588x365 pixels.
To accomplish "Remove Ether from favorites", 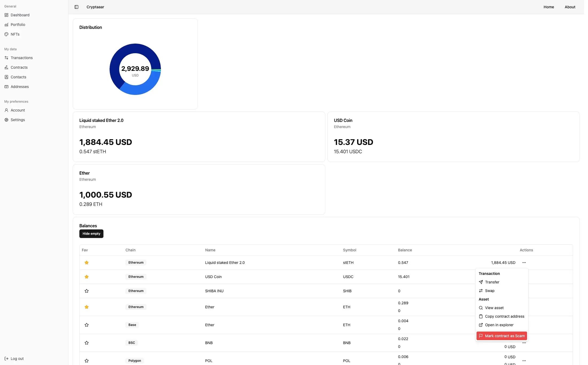I will (86, 307).
